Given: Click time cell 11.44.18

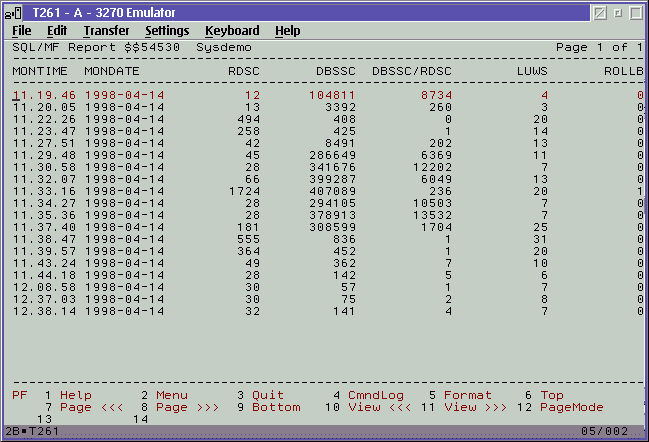Looking at the screenshot, I should [44, 275].
